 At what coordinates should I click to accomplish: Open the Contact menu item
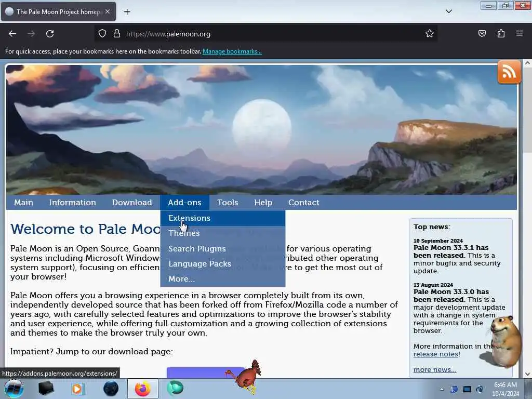[303, 203]
